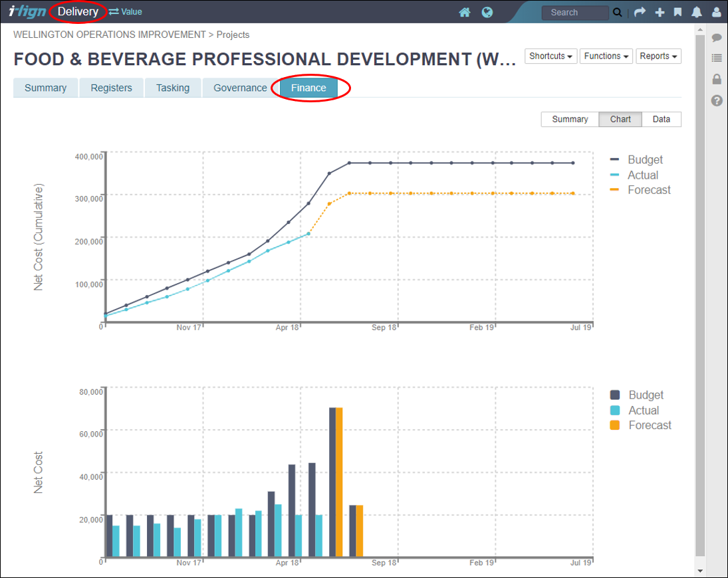
Task: Click the share arrow icon
Action: tap(640, 12)
